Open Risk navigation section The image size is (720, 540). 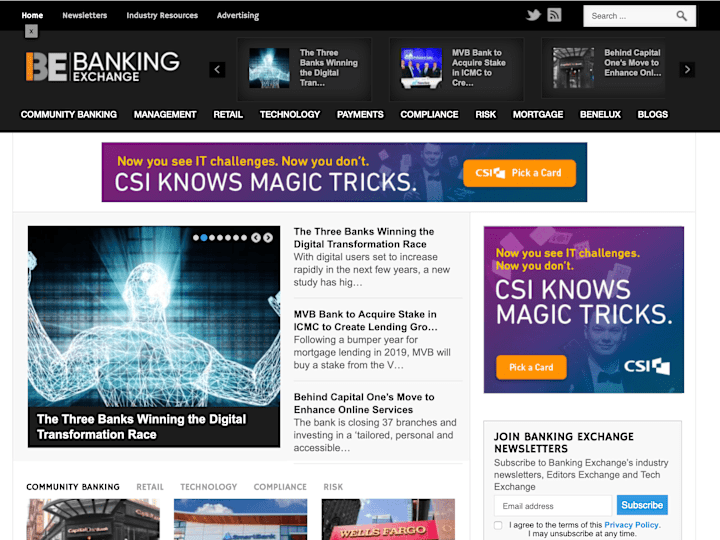click(485, 114)
